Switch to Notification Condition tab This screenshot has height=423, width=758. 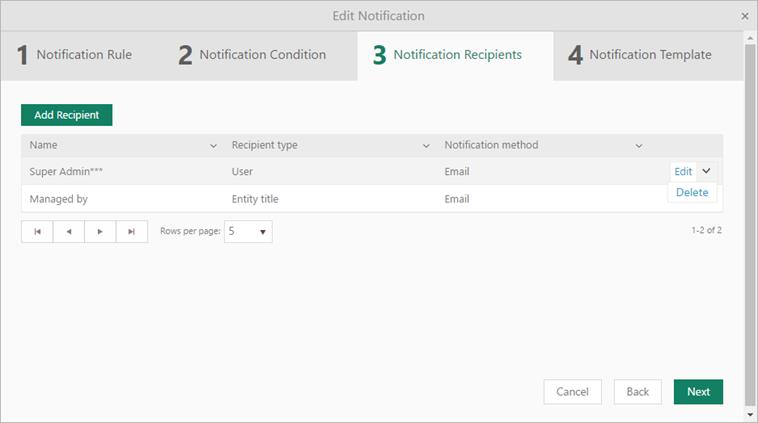[x=252, y=55]
